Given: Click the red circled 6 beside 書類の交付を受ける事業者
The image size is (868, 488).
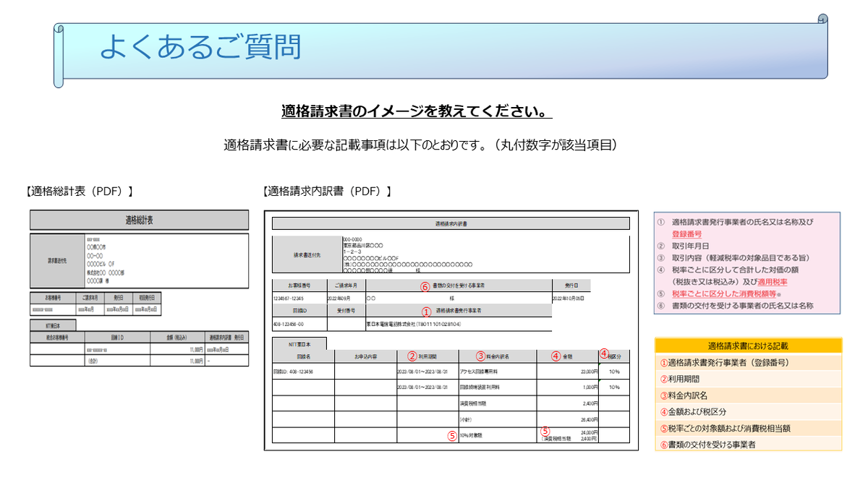Looking at the screenshot, I should tap(425, 286).
